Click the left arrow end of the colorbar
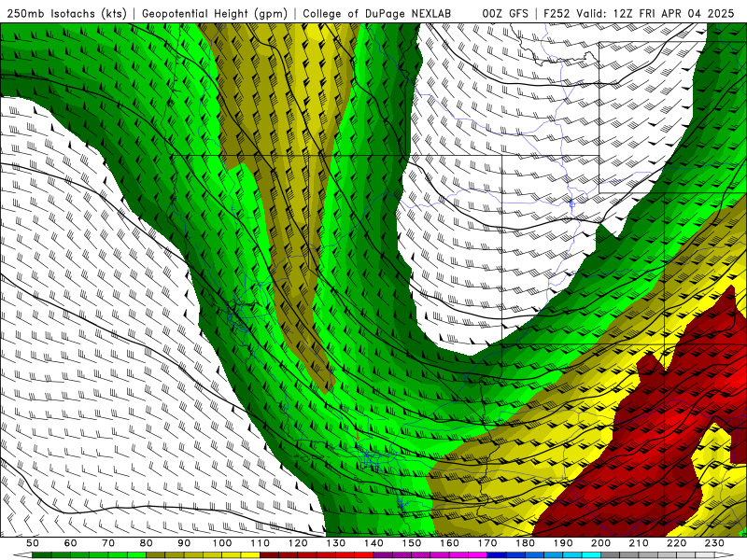This screenshot has height=560, width=747. (x=22, y=555)
